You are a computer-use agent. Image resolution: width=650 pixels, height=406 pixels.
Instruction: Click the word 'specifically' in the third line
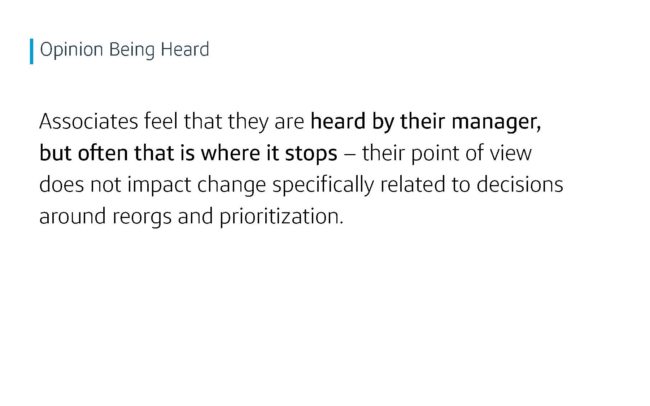pos(323,185)
